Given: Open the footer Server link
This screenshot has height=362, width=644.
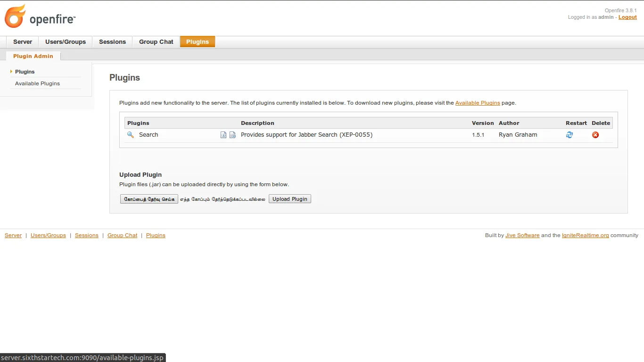Looking at the screenshot, I should pyautogui.click(x=13, y=235).
